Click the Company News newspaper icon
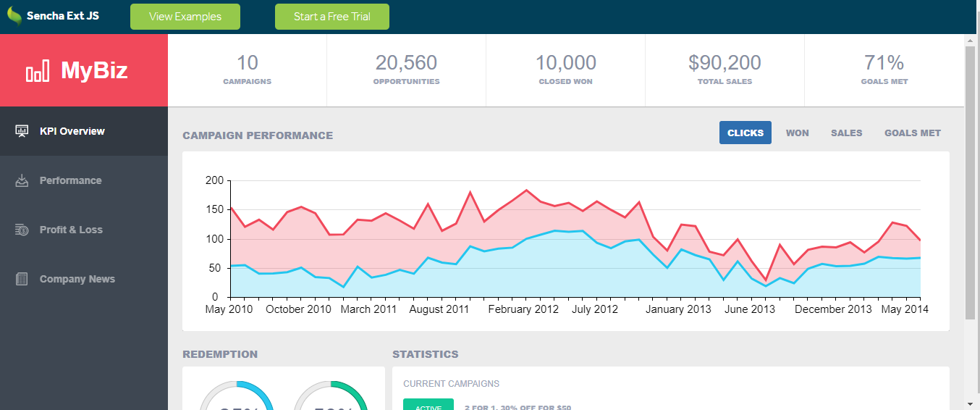This screenshot has width=980, height=410. pos(22,279)
